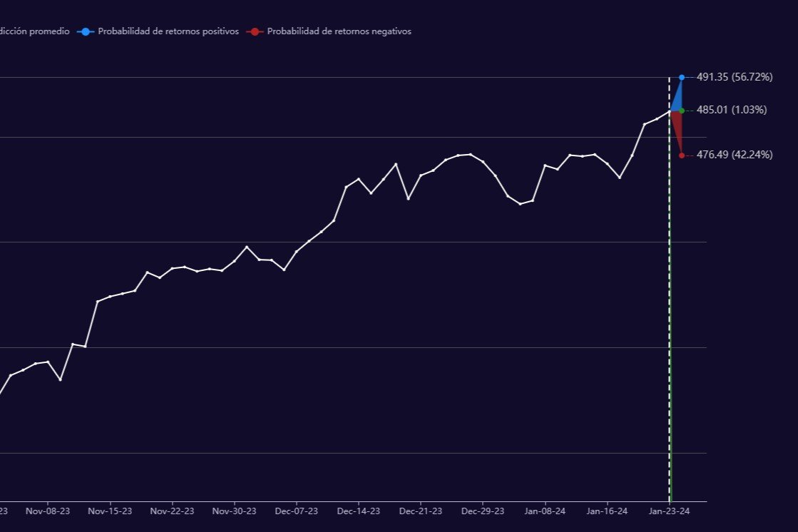The width and height of the screenshot is (798, 532).
Task: Click the Dec-29-23 x-axis tick label
Action: 483,511
